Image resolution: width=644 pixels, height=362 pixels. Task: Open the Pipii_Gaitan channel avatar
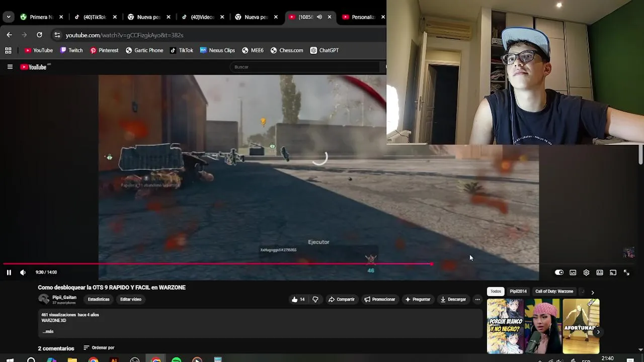tap(44, 299)
